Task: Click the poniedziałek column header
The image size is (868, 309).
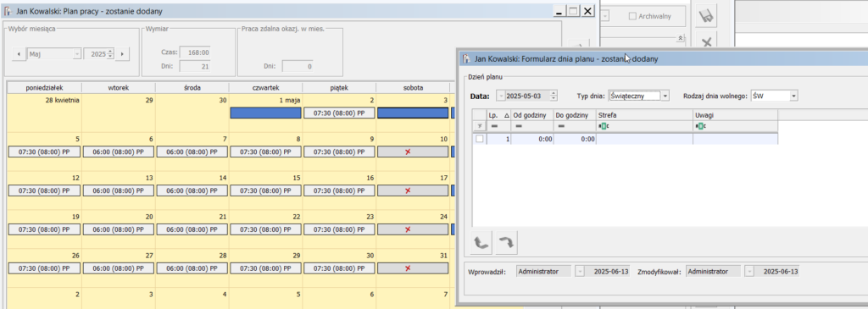Action: [x=44, y=87]
